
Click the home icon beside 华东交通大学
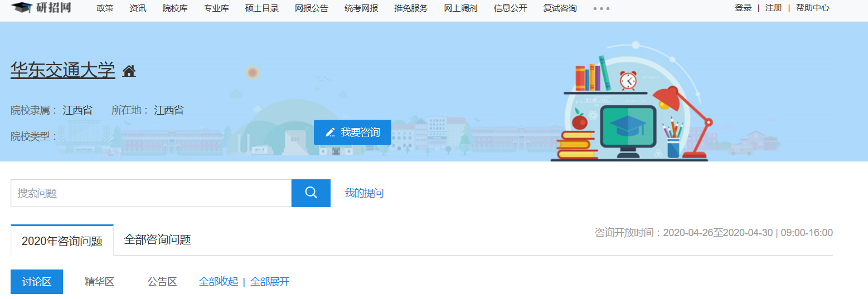(x=129, y=71)
